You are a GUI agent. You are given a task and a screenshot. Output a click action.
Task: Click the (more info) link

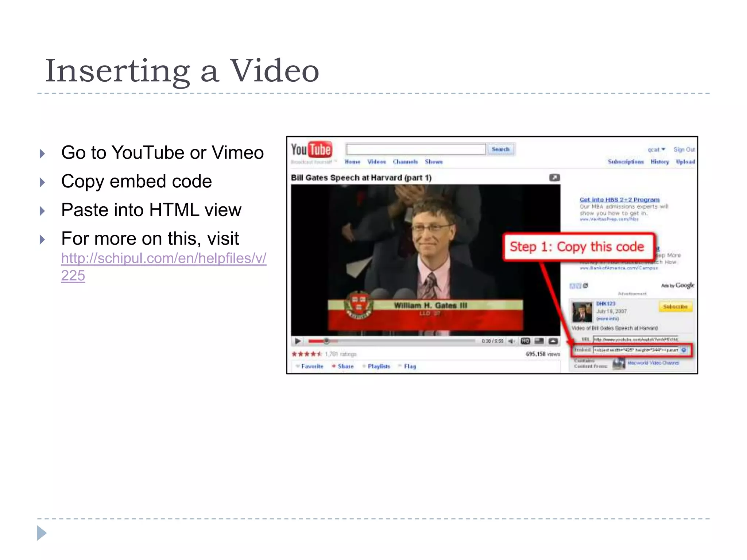607,318
